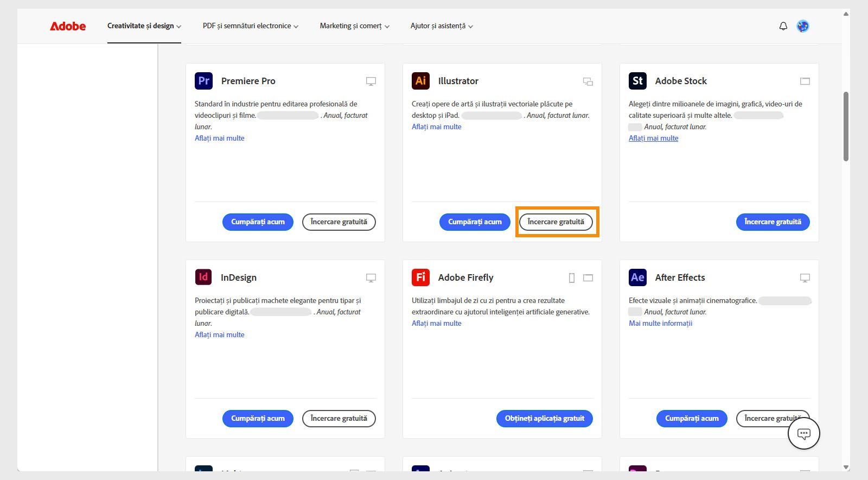Follow After Effects' Mai multe informații link
Image resolution: width=868 pixels, height=480 pixels.
click(x=660, y=323)
